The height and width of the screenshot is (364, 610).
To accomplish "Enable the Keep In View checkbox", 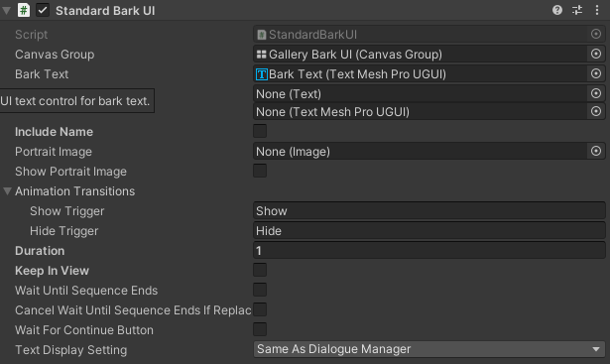I will pyautogui.click(x=260, y=271).
